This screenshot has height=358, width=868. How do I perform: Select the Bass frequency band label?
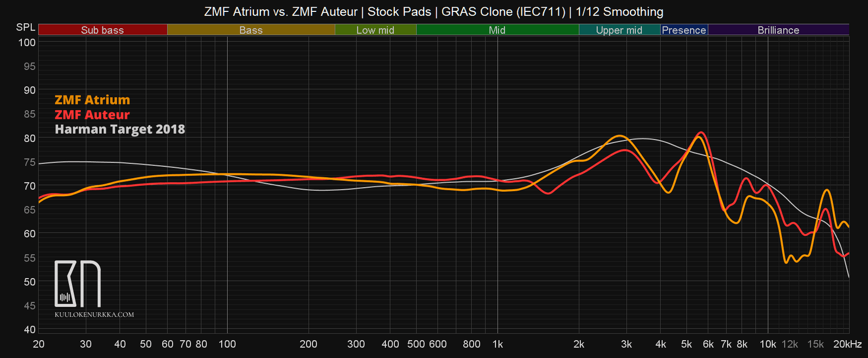[251, 30]
